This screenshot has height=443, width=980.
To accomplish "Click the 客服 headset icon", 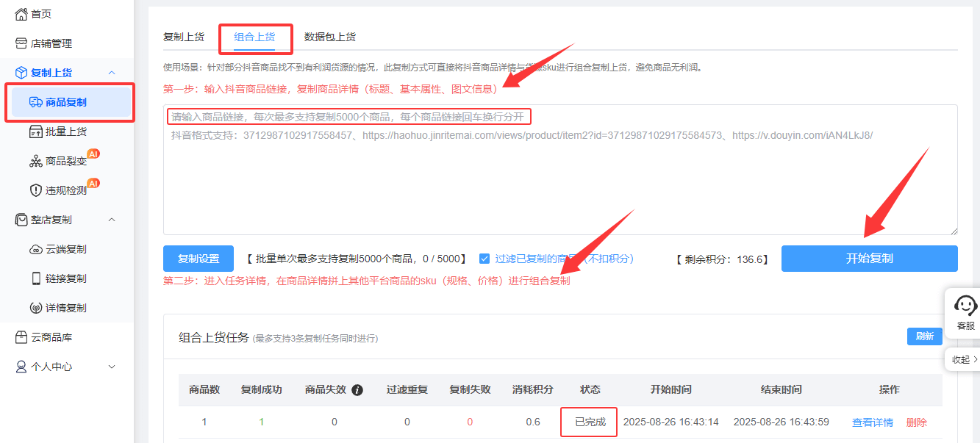I will [x=965, y=305].
